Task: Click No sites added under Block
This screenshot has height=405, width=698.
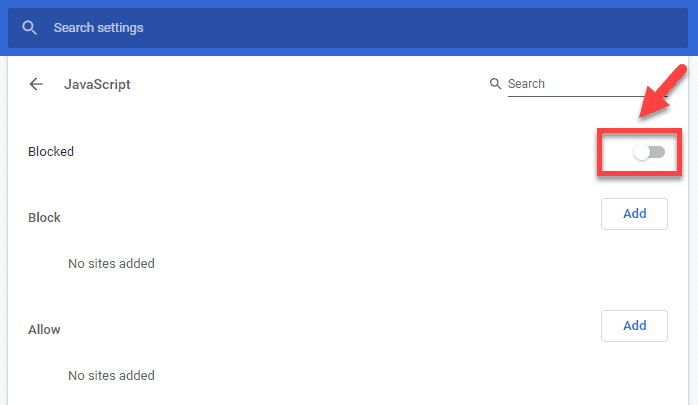Action: (111, 263)
